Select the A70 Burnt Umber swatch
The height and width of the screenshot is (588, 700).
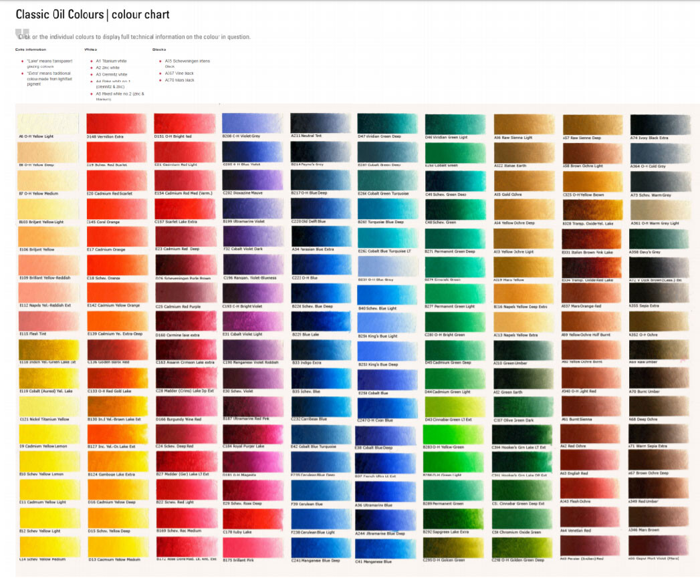659,379
